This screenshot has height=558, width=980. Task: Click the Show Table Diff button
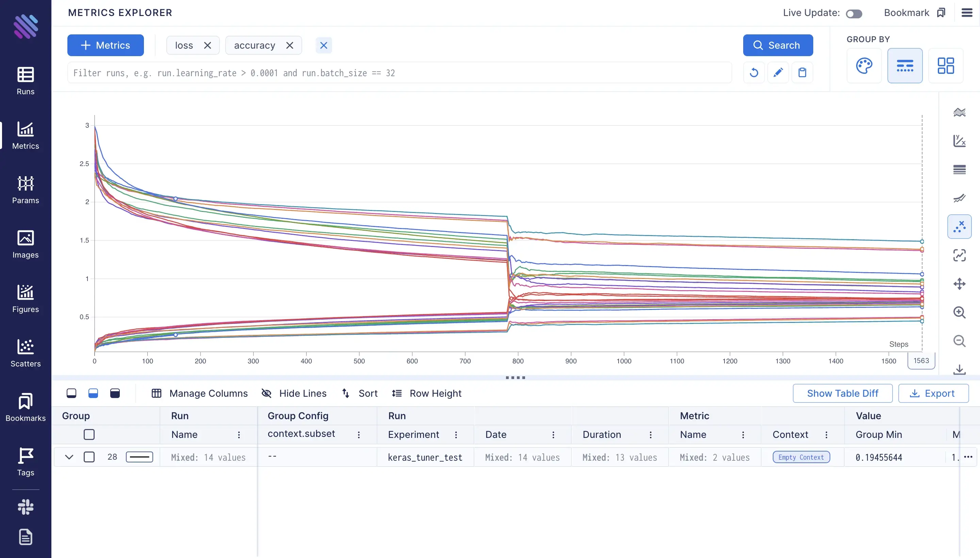842,393
